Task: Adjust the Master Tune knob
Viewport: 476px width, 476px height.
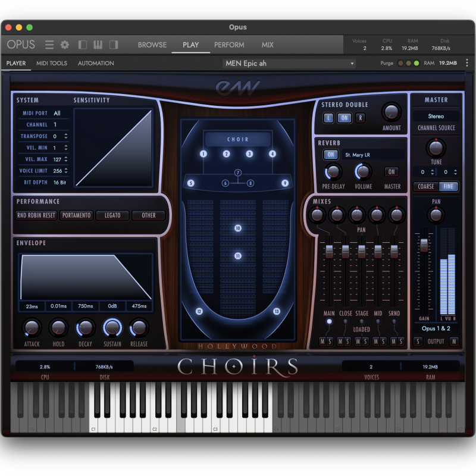Action: coord(436,148)
